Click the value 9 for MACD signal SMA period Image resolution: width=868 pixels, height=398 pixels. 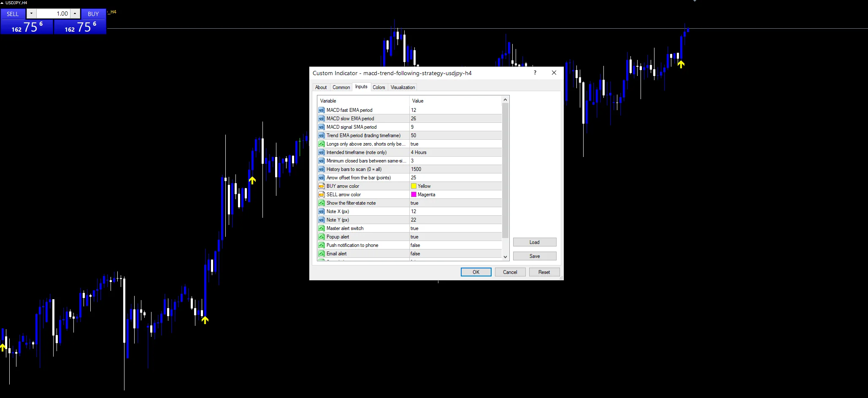click(x=412, y=127)
